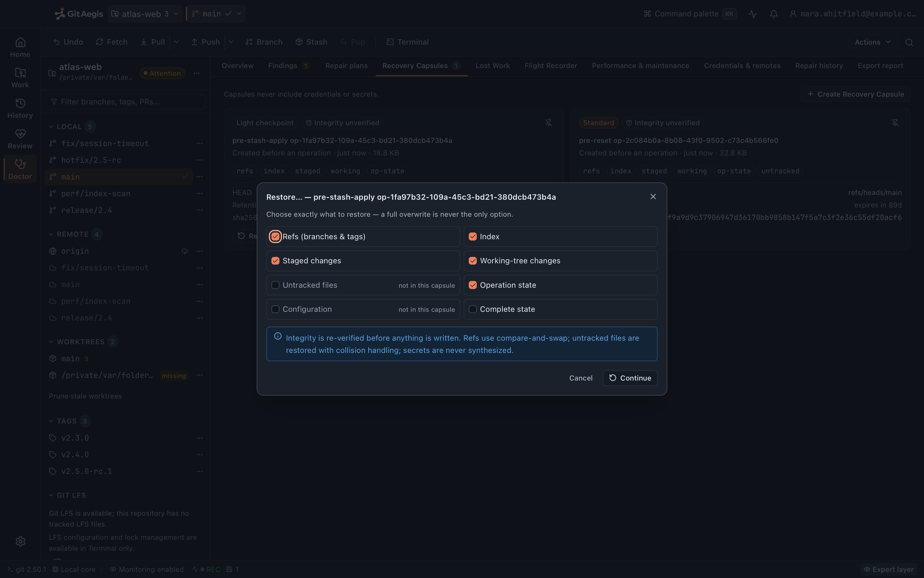Click Prune stale worktrees link
Screen dimensions: 924x578
pyautogui.click(x=85, y=396)
